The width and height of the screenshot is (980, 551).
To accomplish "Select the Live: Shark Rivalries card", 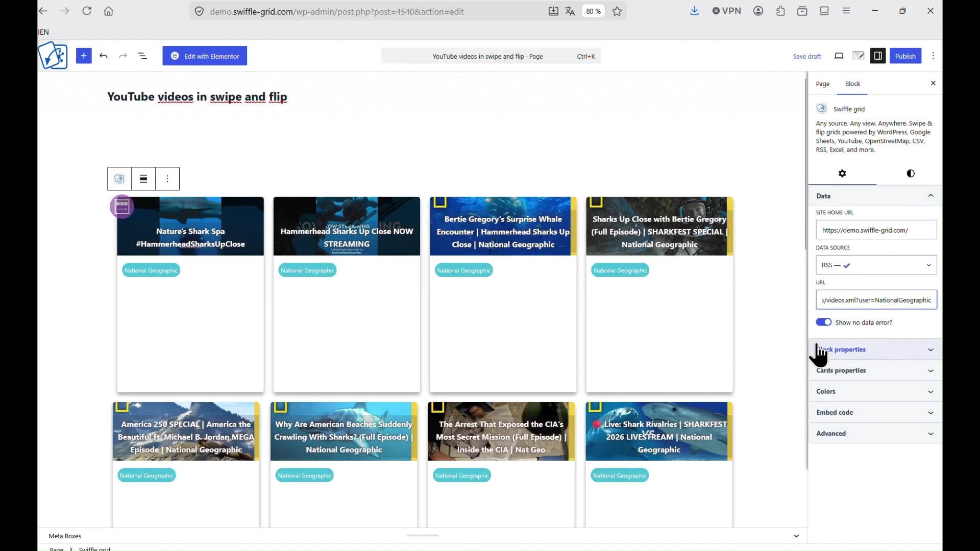I will click(x=659, y=464).
